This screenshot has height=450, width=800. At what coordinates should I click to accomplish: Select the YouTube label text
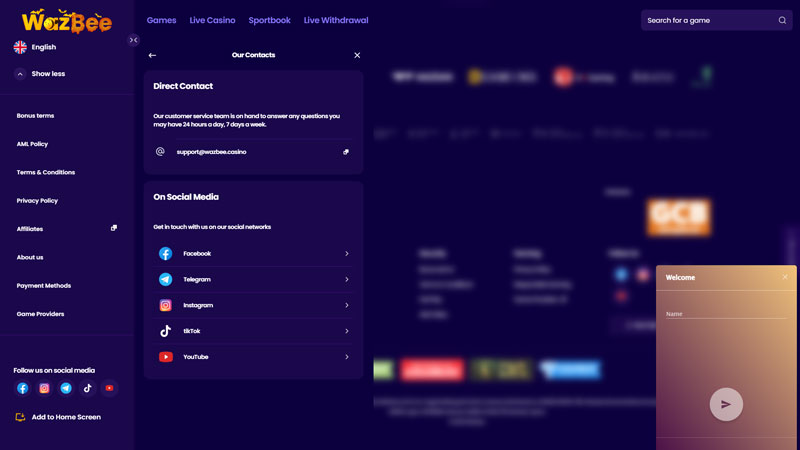tap(196, 357)
